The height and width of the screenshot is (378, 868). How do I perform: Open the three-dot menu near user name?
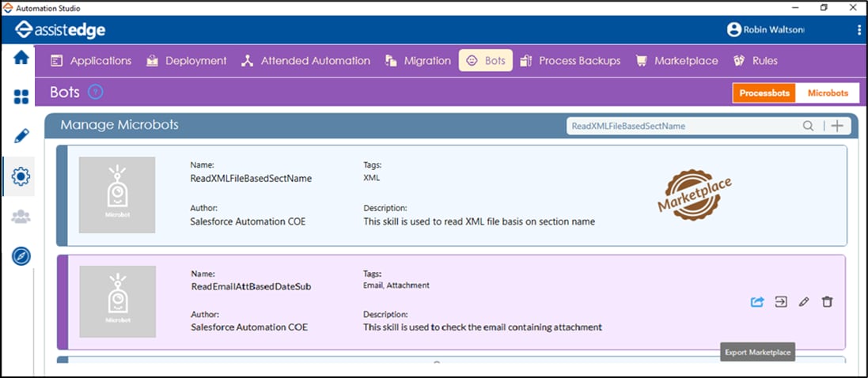point(858,30)
